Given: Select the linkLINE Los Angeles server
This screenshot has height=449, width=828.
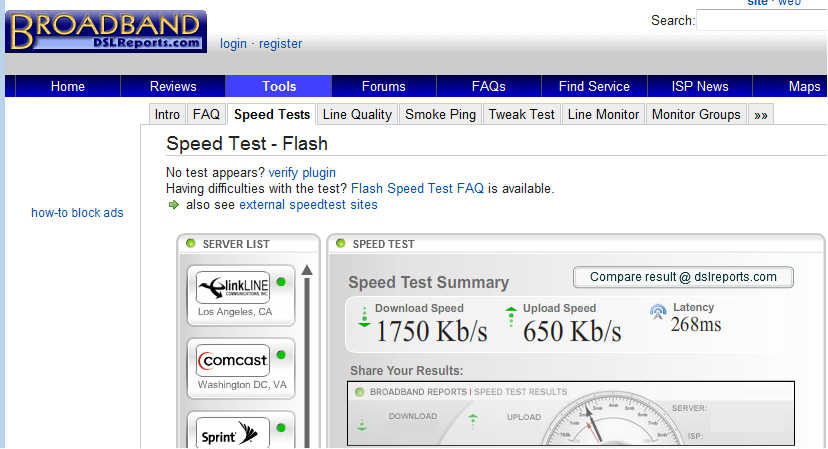Looking at the screenshot, I should pyautogui.click(x=233, y=288).
